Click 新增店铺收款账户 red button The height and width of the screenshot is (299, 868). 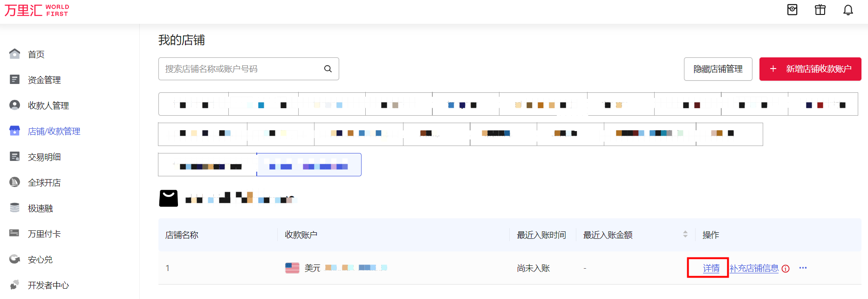pos(810,69)
